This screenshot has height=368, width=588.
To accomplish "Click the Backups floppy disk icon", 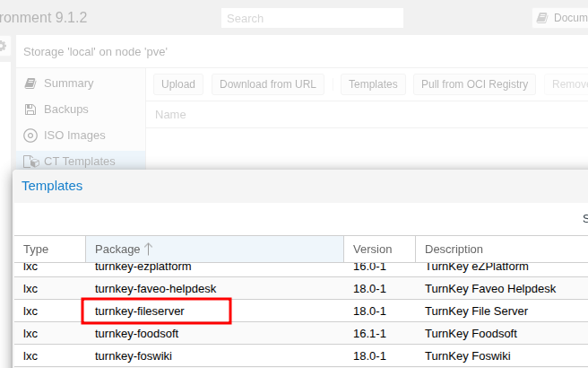I will point(30,110).
